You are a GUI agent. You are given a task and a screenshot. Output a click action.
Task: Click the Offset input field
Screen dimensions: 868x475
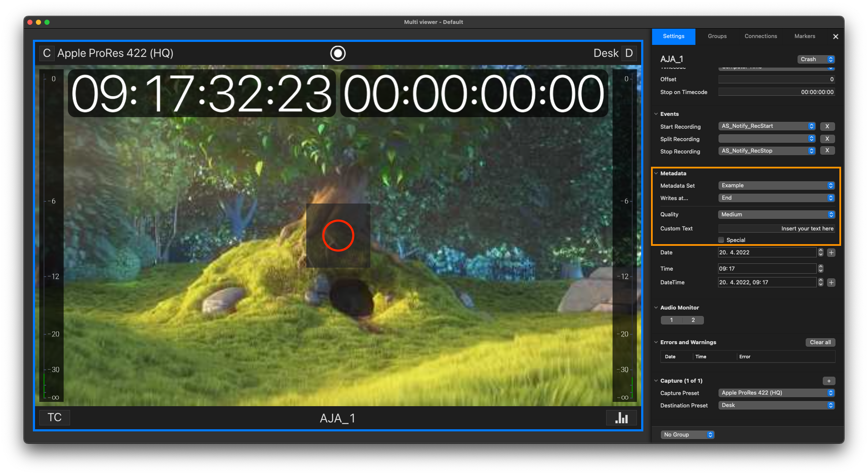[x=777, y=80]
